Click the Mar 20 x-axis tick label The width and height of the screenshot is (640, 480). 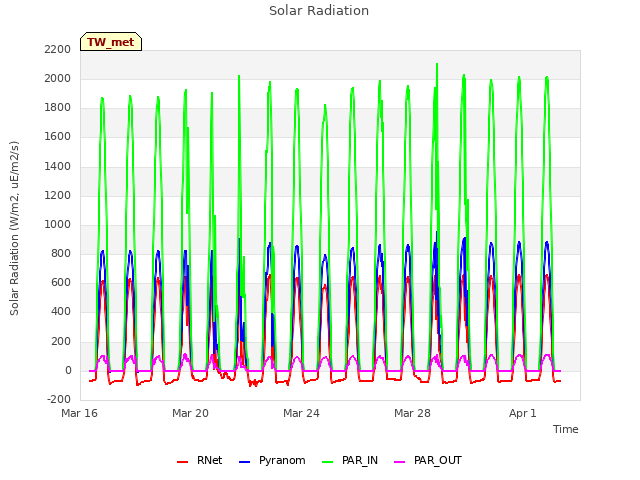point(190,413)
